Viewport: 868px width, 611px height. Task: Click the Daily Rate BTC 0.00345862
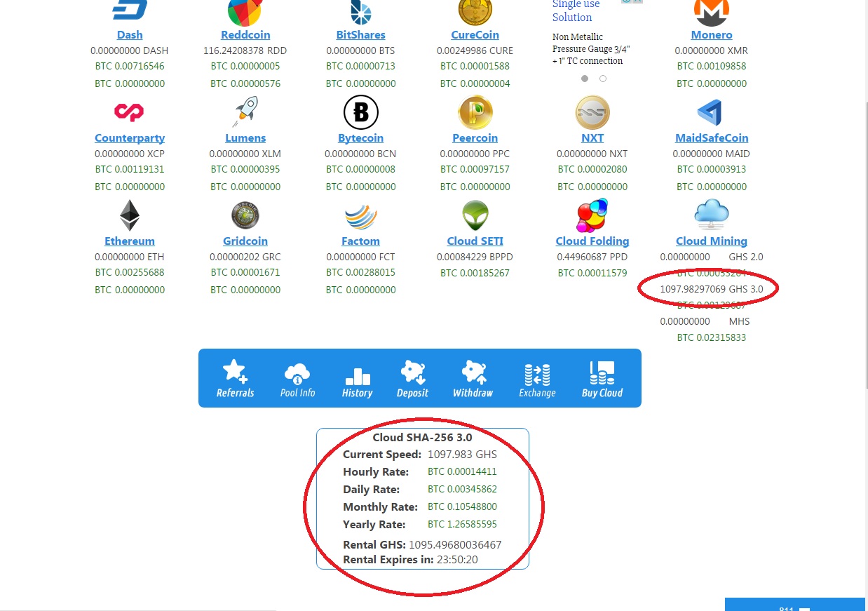[463, 490]
